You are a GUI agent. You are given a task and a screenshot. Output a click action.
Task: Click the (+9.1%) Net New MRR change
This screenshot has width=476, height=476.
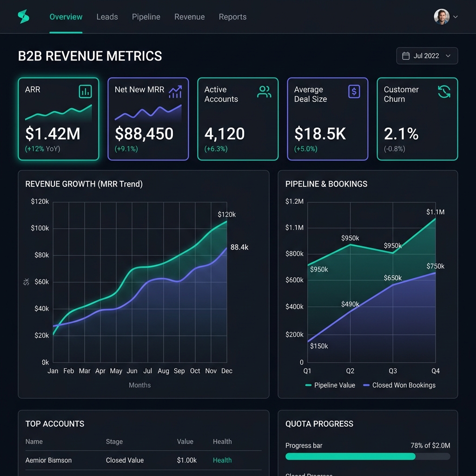(126, 149)
